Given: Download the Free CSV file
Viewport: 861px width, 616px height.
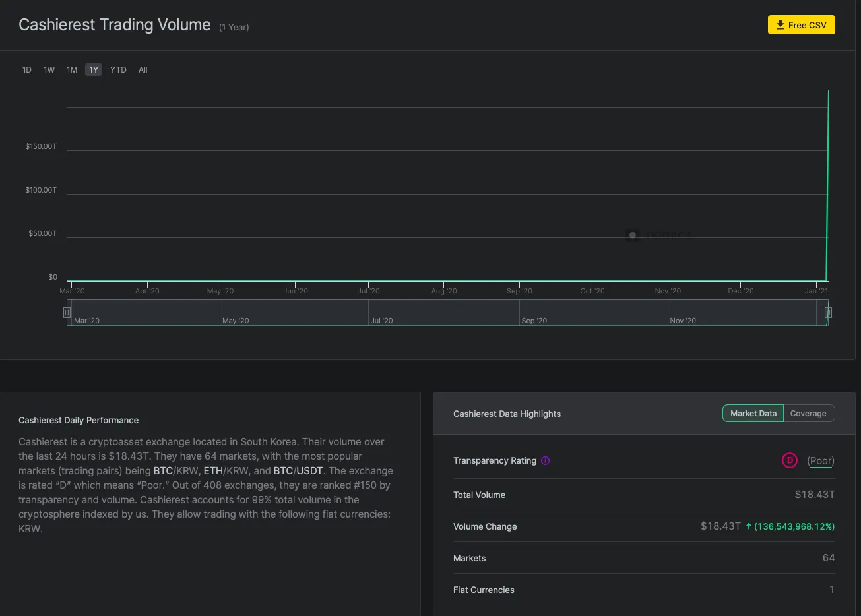Looking at the screenshot, I should pos(801,25).
